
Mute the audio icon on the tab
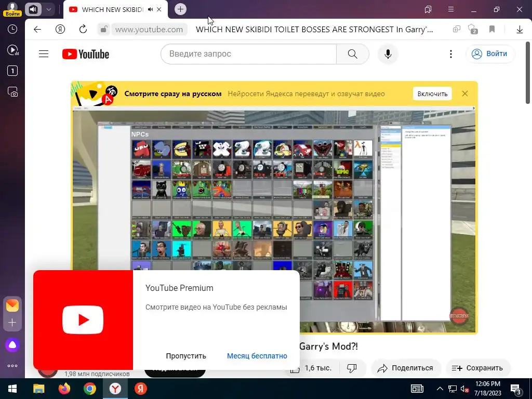pyautogui.click(x=150, y=9)
